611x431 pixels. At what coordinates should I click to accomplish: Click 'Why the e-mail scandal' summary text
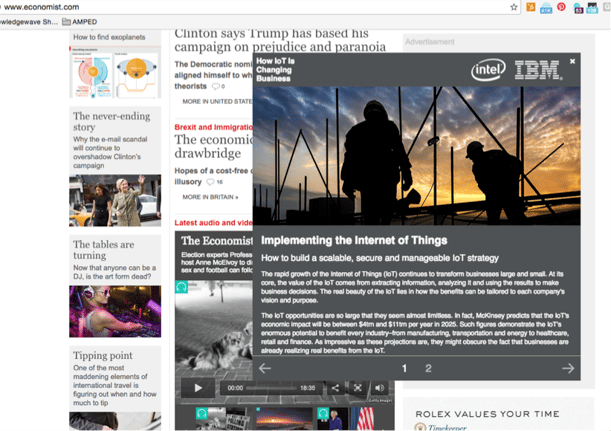click(x=110, y=152)
